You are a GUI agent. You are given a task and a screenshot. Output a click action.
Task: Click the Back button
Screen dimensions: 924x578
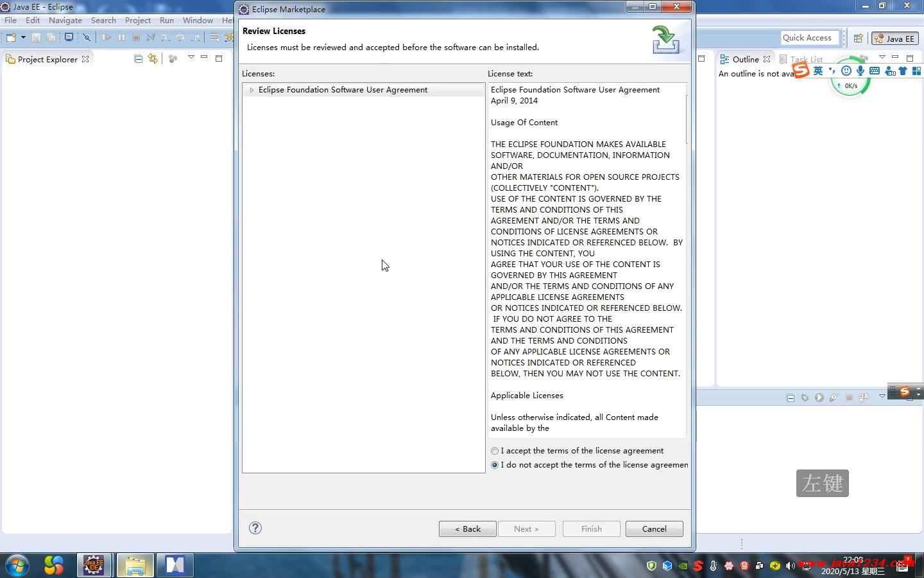pyautogui.click(x=468, y=529)
